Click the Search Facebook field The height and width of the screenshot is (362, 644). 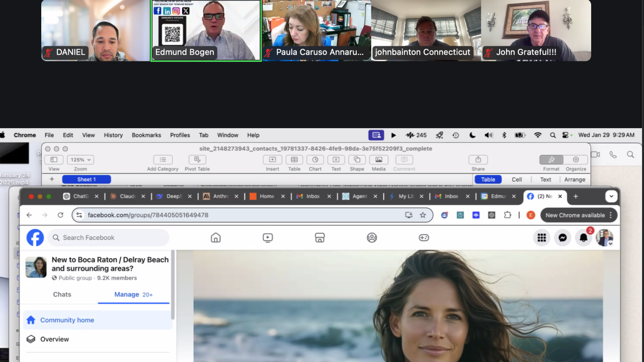click(109, 238)
